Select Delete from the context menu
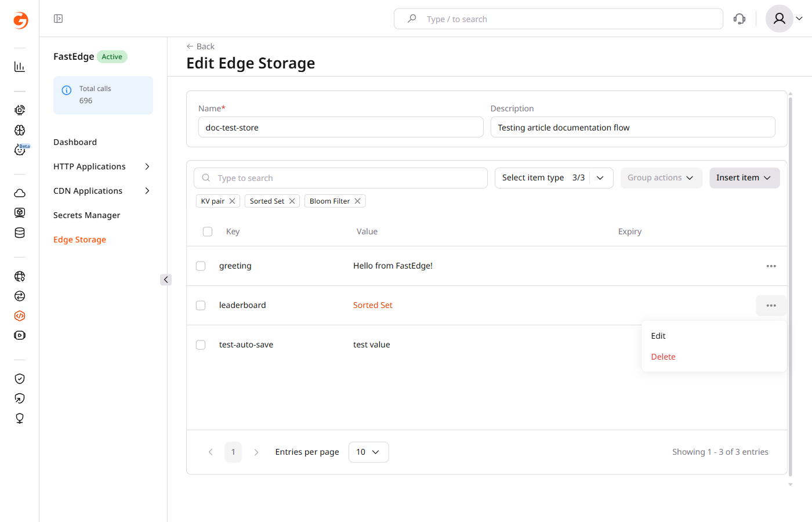Image resolution: width=812 pixels, height=522 pixels. tap(714, 357)
